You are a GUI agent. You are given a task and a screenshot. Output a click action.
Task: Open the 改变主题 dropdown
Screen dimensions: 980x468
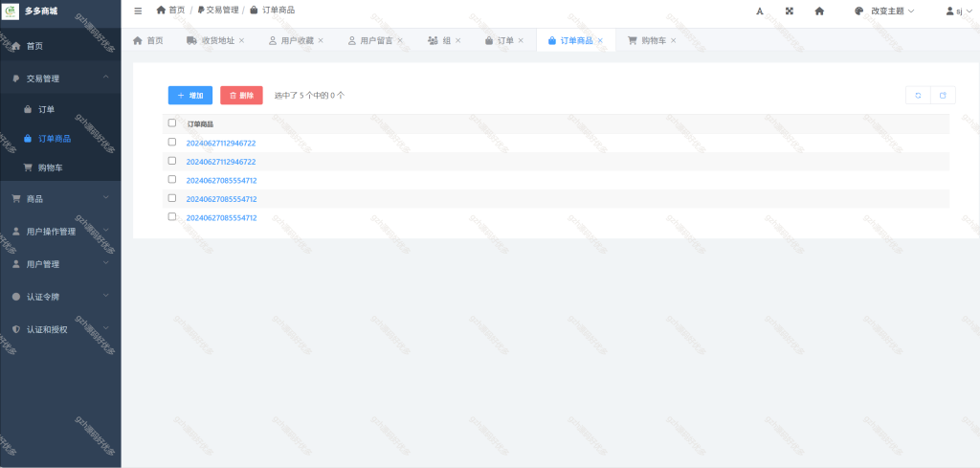click(884, 11)
